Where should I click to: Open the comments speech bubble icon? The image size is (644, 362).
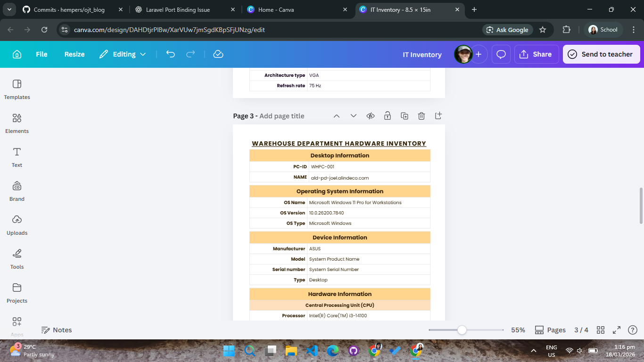pos(501,54)
